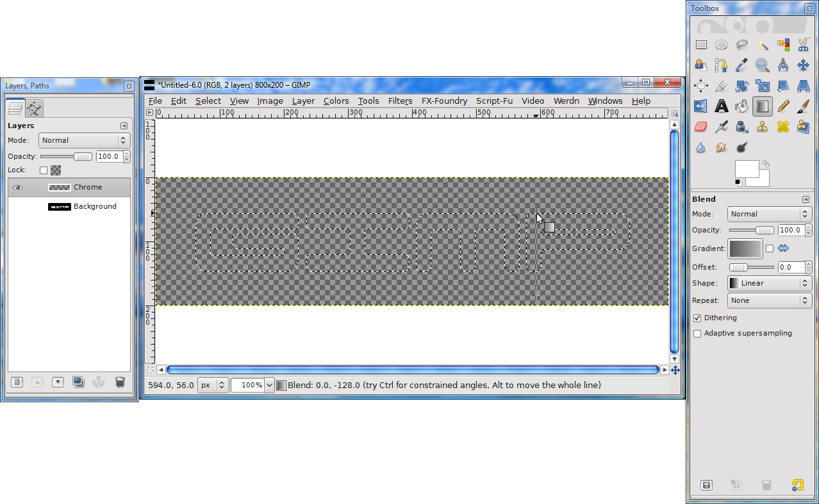Select the Ink tool
This screenshot has width=819, height=504.
(742, 127)
